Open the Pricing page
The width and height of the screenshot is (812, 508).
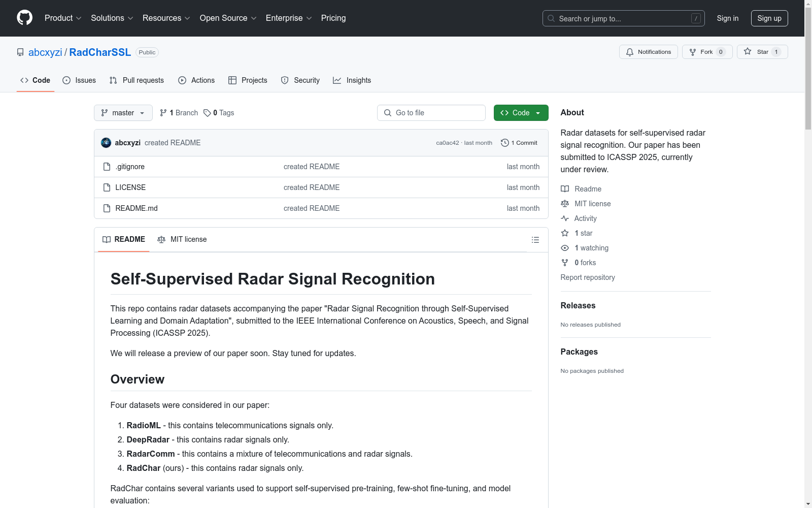click(333, 18)
